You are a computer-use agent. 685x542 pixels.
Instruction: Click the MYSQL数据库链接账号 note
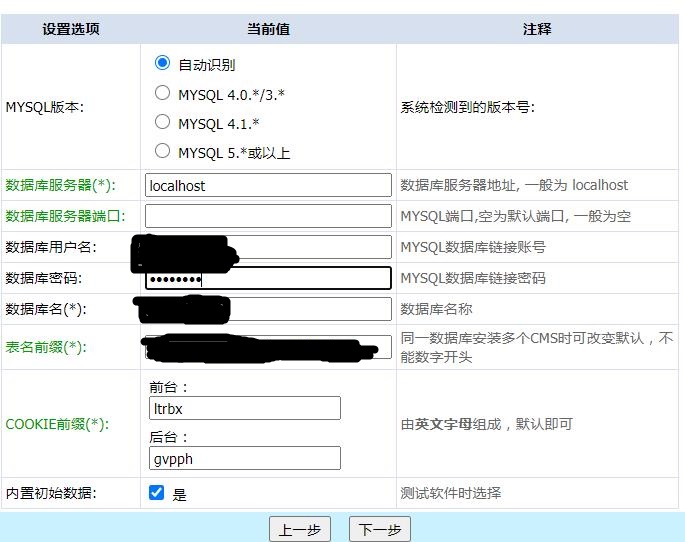tap(473, 247)
